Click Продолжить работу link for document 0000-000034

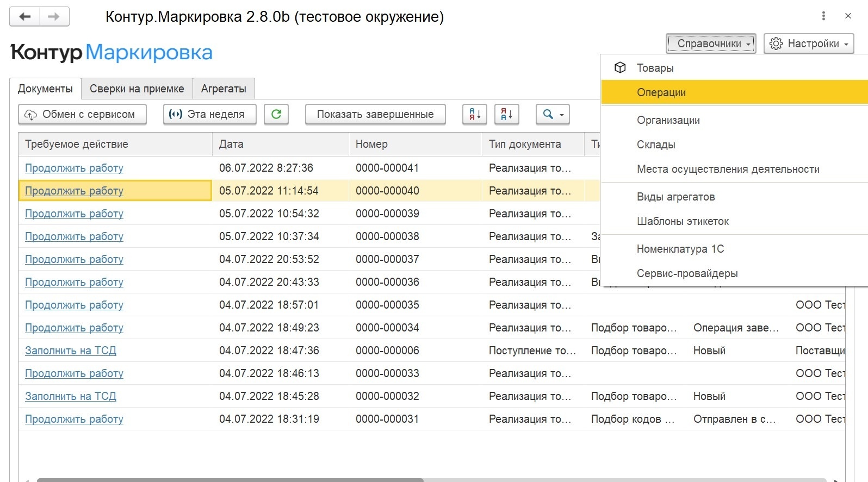click(74, 328)
